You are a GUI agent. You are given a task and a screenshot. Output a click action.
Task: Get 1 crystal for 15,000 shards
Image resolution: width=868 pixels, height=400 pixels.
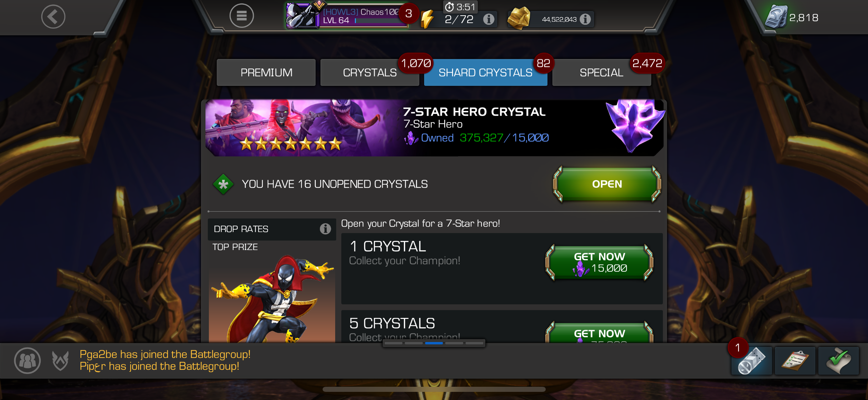coord(599,262)
